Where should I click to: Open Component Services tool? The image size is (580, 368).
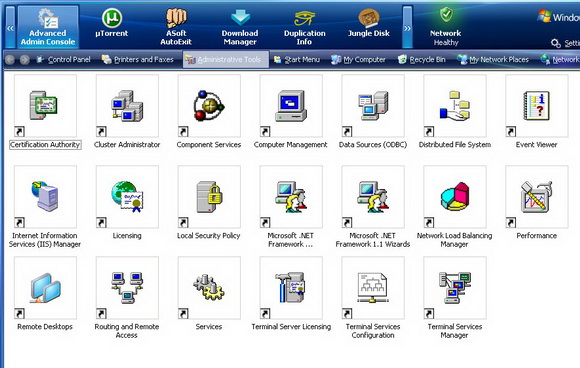[x=209, y=106]
